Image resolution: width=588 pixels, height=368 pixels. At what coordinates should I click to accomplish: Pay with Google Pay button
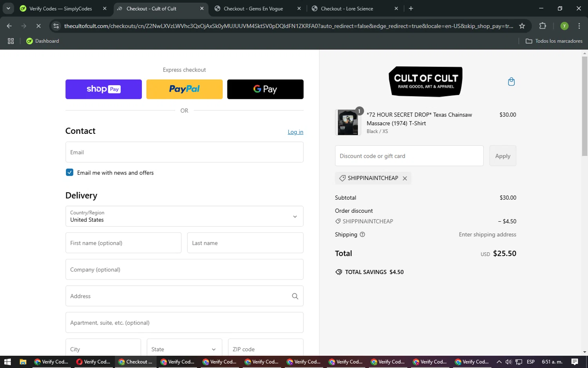265,89
